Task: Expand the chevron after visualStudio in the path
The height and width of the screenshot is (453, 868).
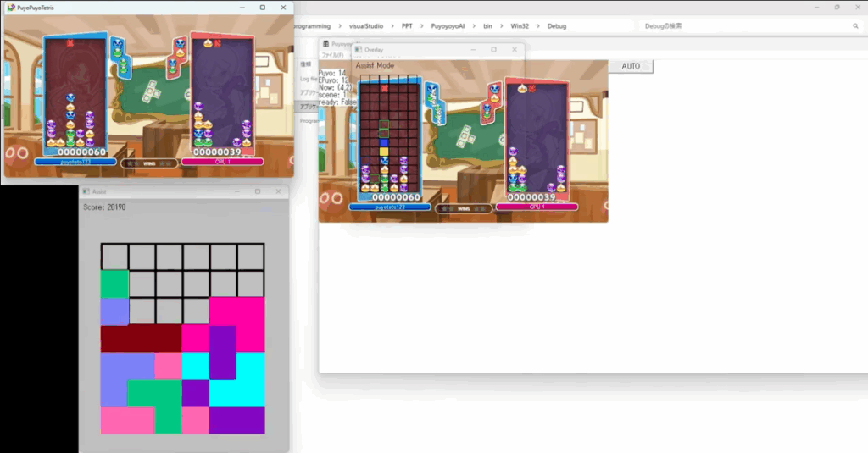Action: click(392, 26)
